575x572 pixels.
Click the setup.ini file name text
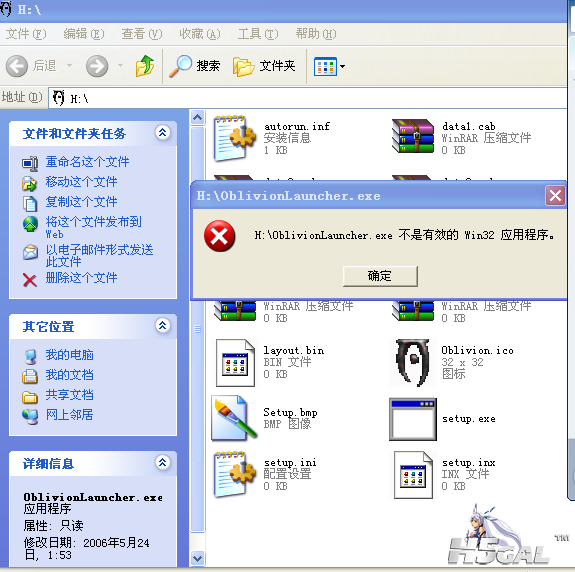(290, 463)
